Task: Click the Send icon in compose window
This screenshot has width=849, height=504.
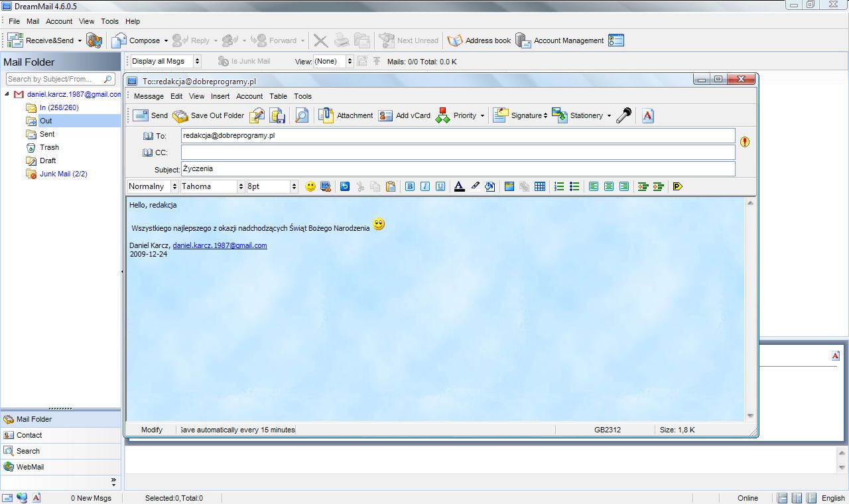Action: pyautogui.click(x=141, y=115)
